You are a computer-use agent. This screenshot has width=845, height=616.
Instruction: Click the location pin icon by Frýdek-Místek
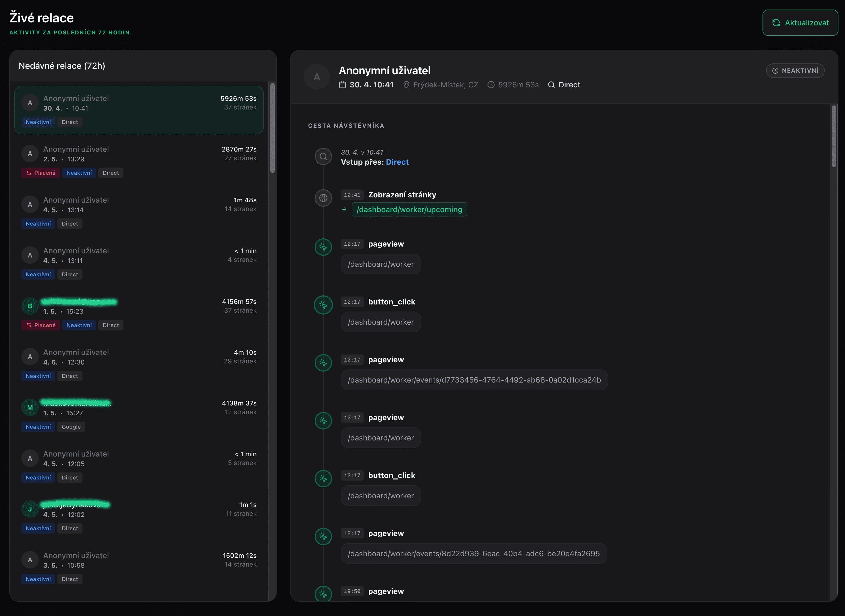[x=406, y=85]
